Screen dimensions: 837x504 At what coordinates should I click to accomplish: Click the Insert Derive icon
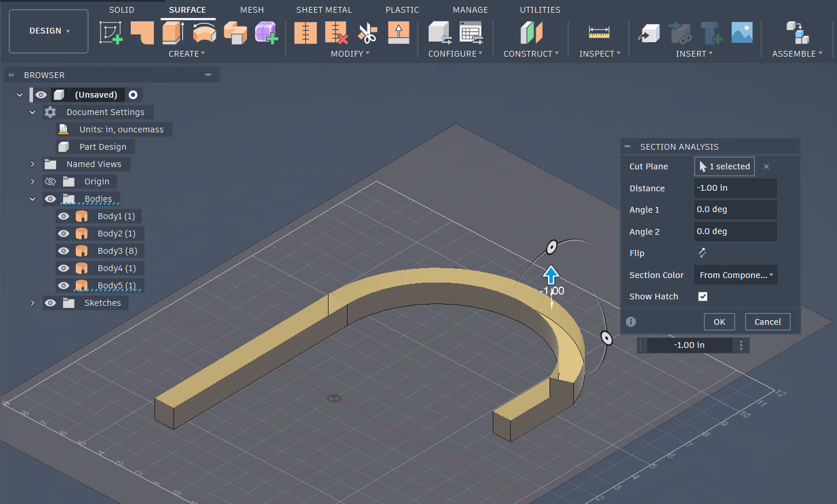649,32
